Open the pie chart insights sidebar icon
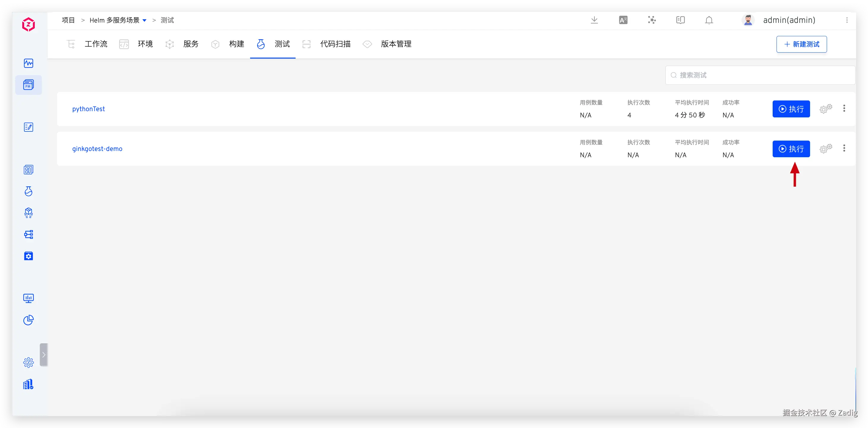 pyautogui.click(x=29, y=320)
